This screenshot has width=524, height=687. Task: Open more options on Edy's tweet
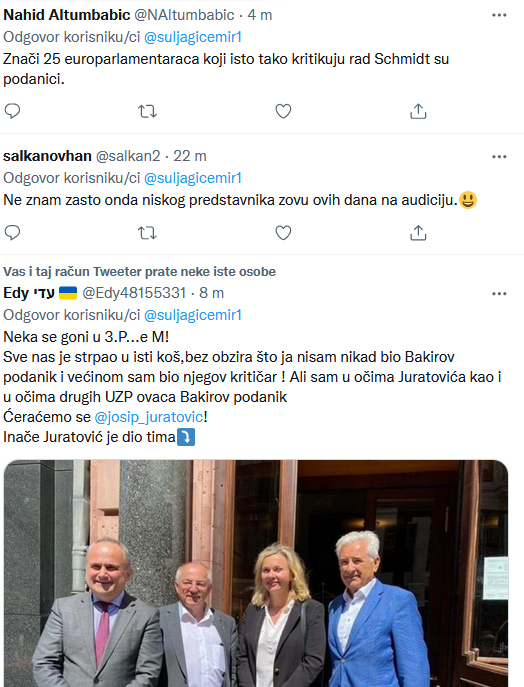coord(499,294)
